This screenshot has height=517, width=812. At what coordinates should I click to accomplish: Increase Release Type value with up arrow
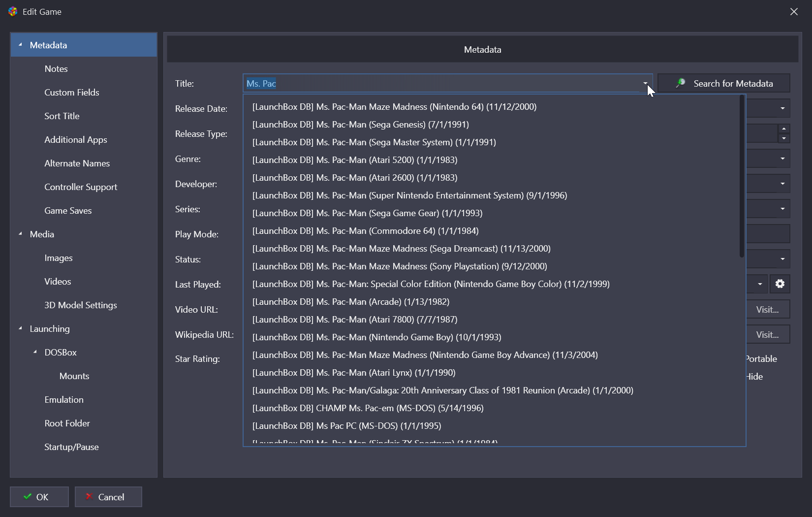(x=783, y=129)
